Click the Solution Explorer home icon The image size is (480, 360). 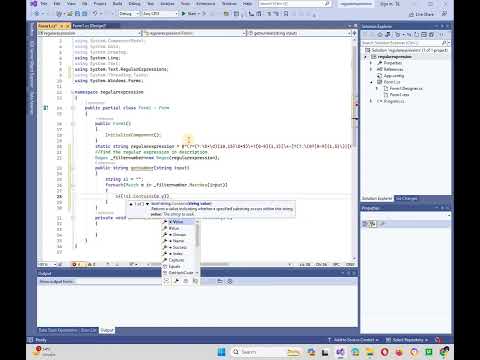[380, 35]
